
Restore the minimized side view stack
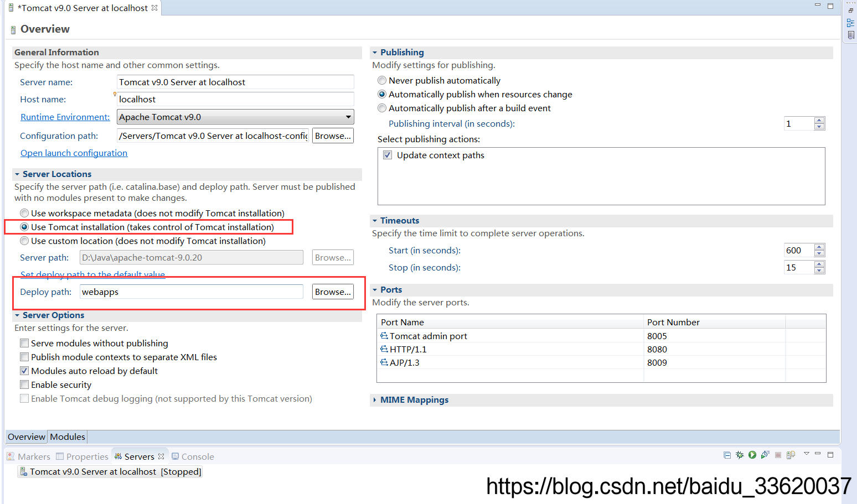click(x=851, y=11)
